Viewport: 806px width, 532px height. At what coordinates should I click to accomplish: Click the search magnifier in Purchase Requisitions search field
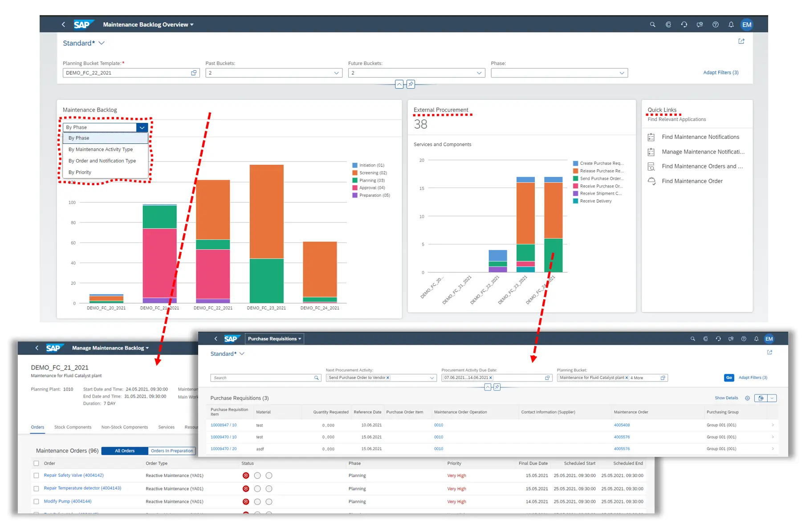point(317,378)
